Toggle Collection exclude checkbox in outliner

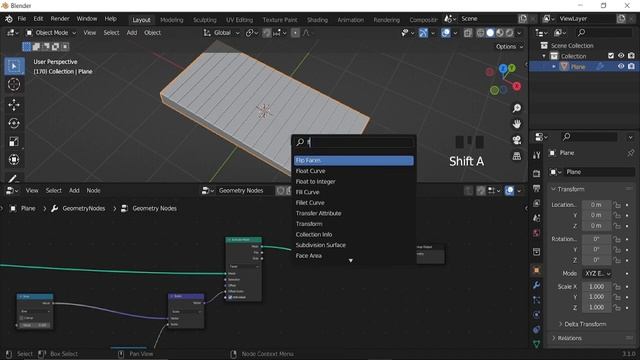pos(611,56)
